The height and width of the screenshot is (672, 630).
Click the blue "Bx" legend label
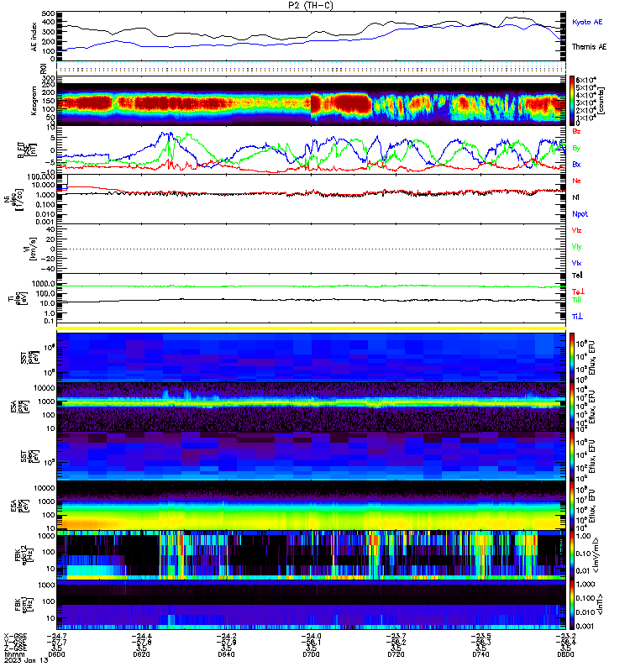click(x=576, y=164)
